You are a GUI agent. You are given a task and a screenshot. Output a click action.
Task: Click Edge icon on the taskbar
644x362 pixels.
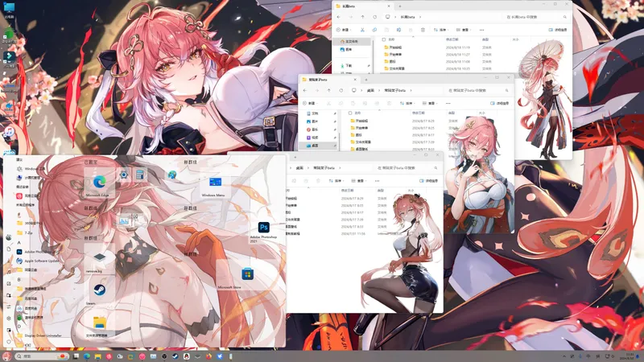pyautogui.click(x=87, y=356)
